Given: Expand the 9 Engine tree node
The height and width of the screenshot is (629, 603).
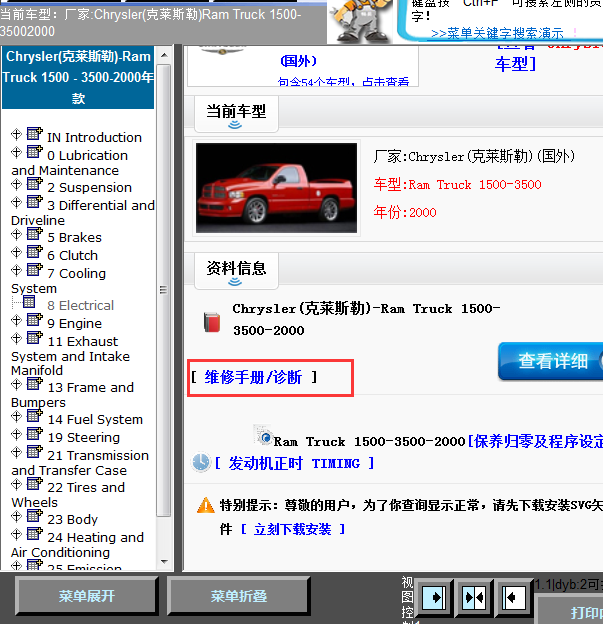Looking at the screenshot, I should tap(16, 321).
